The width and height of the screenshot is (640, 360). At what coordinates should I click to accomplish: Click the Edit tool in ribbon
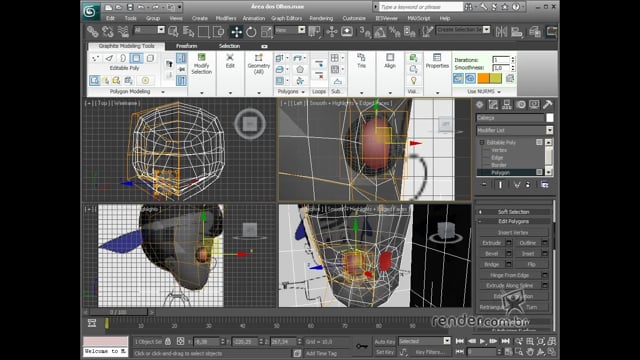point(230,61)
